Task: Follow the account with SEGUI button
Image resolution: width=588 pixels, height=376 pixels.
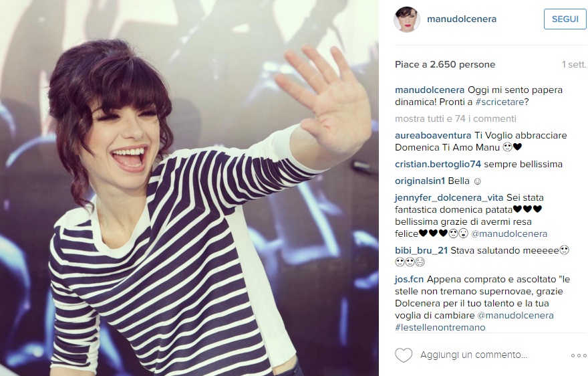Action: (565, 19)
